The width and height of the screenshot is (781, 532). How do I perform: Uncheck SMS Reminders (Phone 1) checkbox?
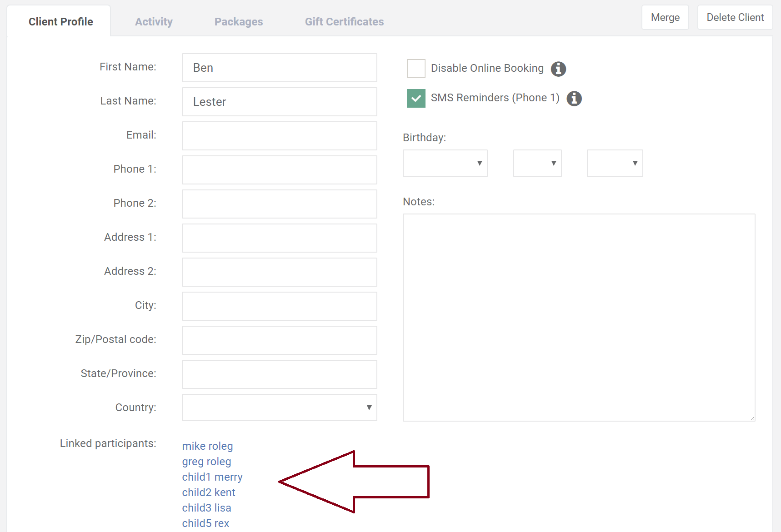coord(416,98)
